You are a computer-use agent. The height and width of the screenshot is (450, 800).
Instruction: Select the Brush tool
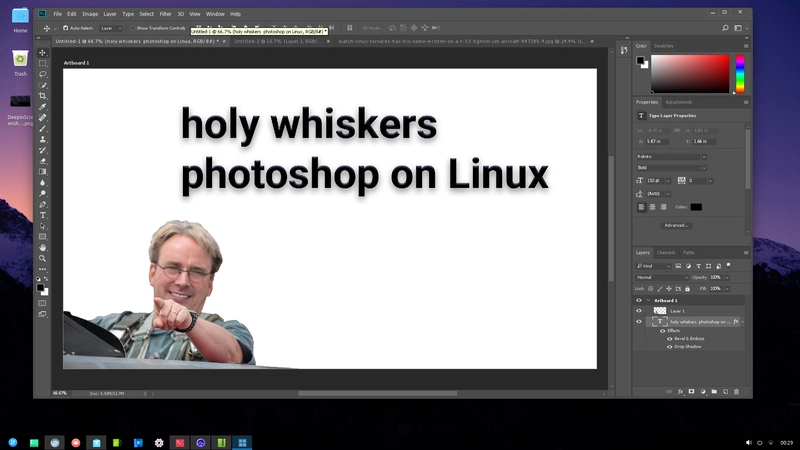point(43,129)
